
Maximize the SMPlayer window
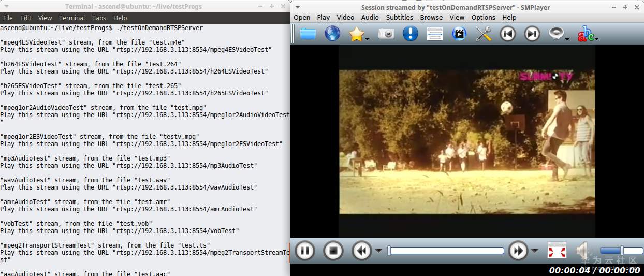point(625,7)
